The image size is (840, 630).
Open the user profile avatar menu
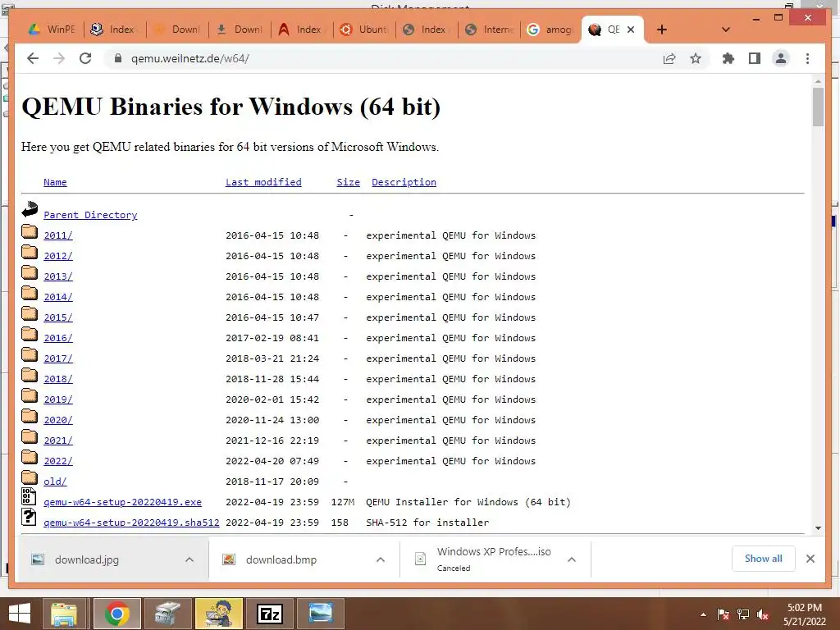(x=781, y=58)
